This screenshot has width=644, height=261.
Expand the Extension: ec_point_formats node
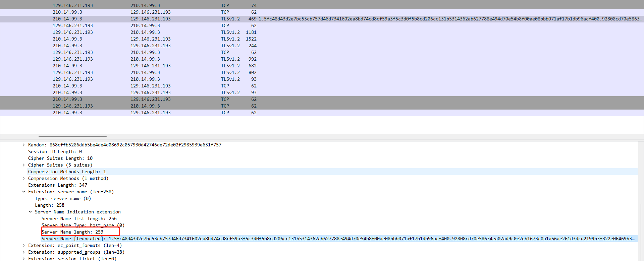point(23,245)
